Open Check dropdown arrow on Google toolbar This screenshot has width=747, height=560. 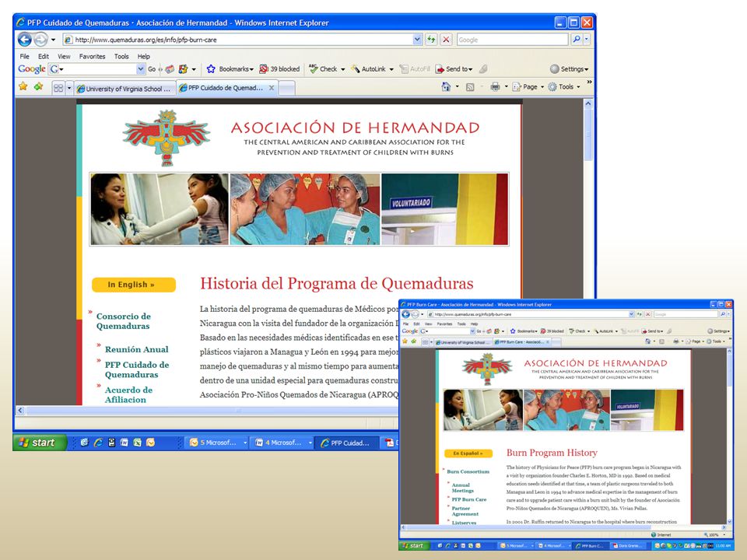342,69
